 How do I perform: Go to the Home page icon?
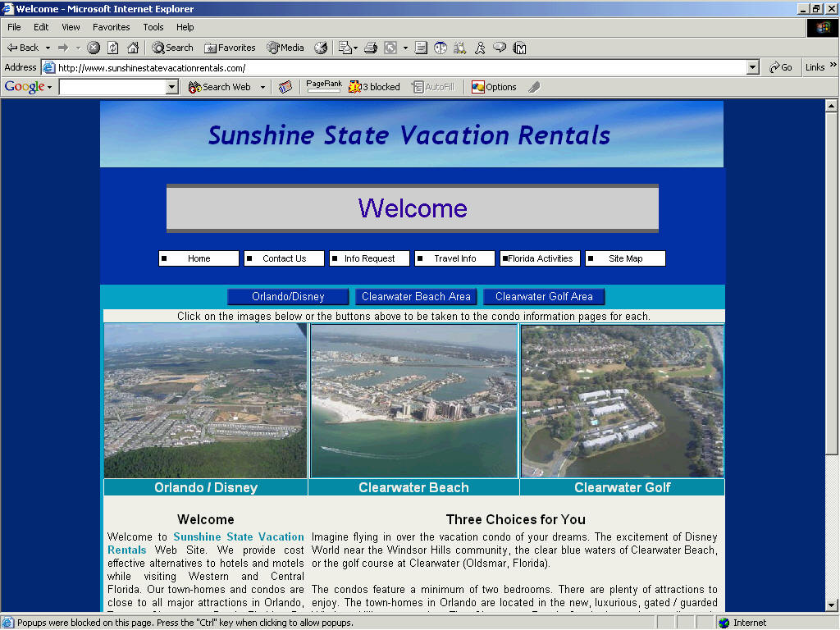(x=133, y=48)
